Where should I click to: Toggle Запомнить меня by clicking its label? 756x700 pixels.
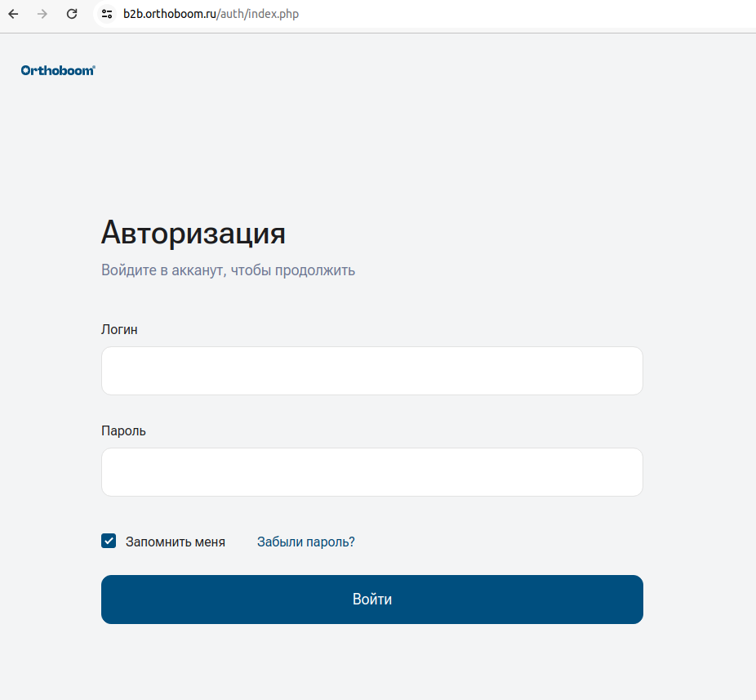(x=175, y=541)
